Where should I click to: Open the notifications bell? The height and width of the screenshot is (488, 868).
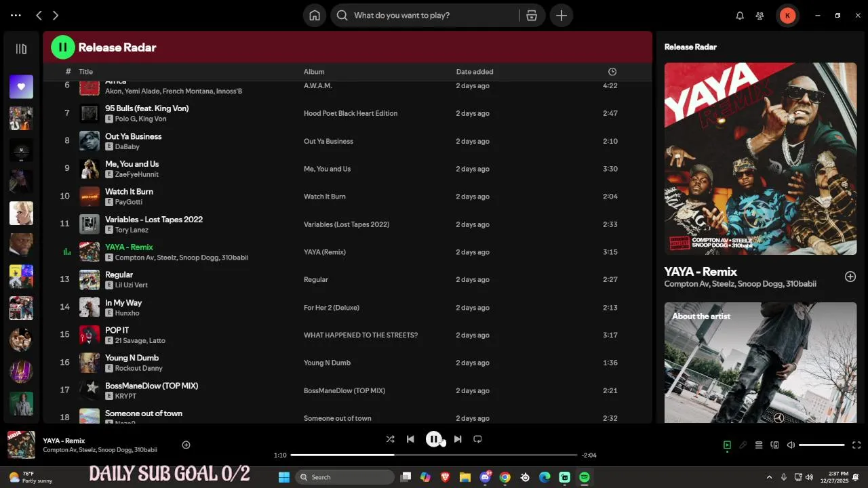(740, 16)
